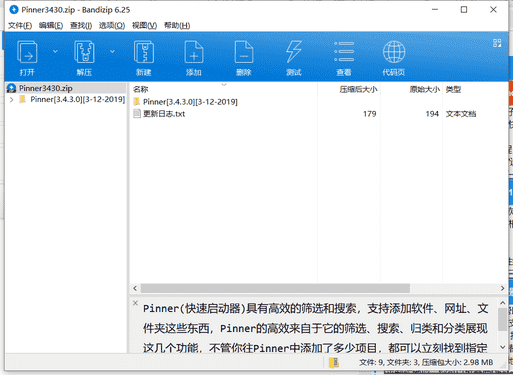Screen dimensions: 513x375
Task: Select Pinner[3.4.3.0][3-12-2019] folder in tree
Action: point(77,99)
